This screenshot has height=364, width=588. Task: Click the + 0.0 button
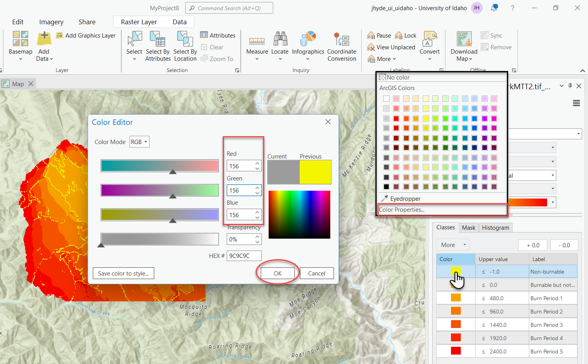coord(533,245)
